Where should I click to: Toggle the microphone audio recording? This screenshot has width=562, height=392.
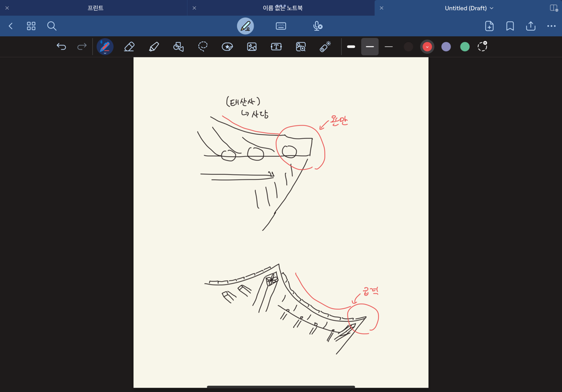[x=317, y=26]
